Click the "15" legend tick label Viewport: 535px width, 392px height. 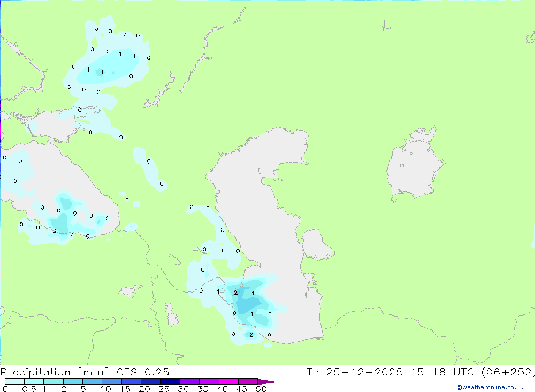125,389
